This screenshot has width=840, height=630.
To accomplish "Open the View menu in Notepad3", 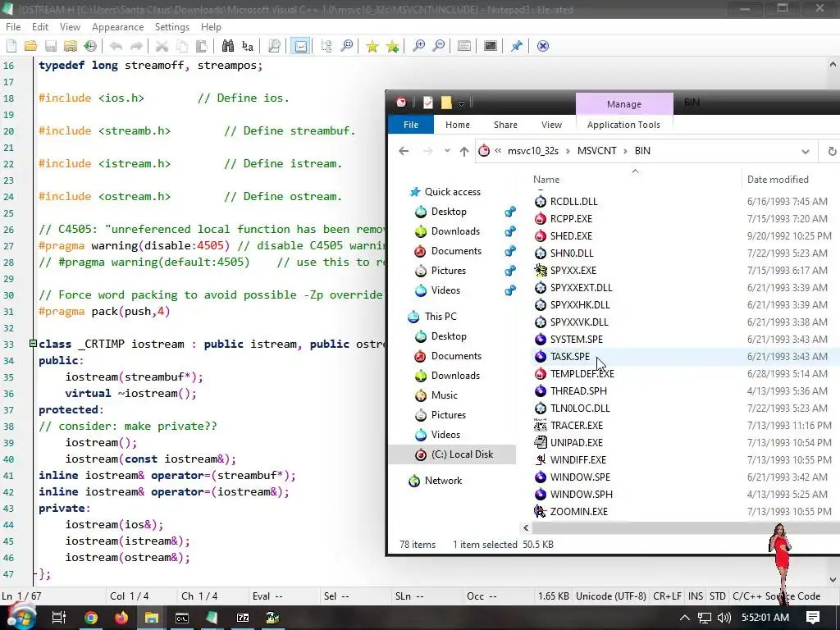I will click(71, 27).
